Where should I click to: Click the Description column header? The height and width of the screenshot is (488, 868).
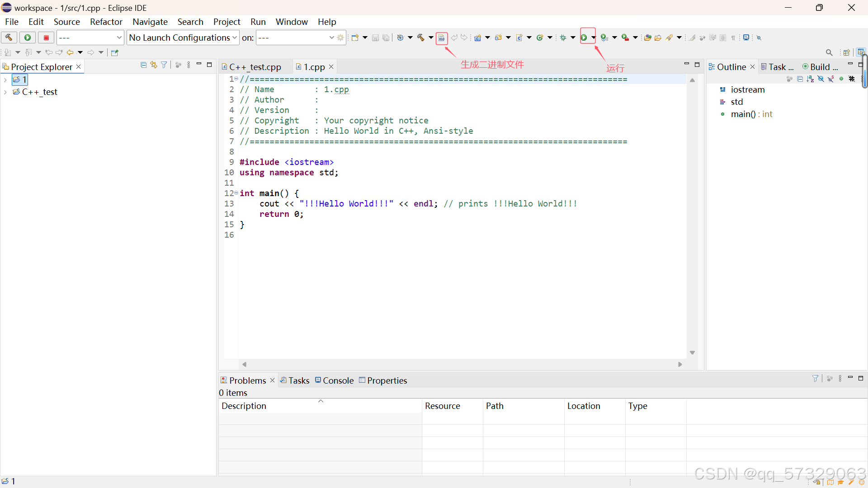244,406
